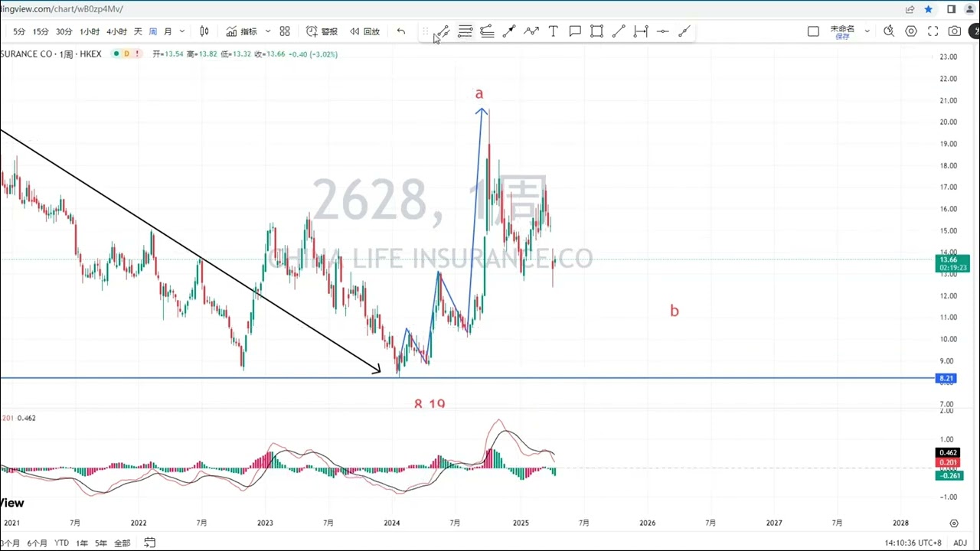Toggle ADJ adjusted price data
980x551 pixels.
click(960, 543)
